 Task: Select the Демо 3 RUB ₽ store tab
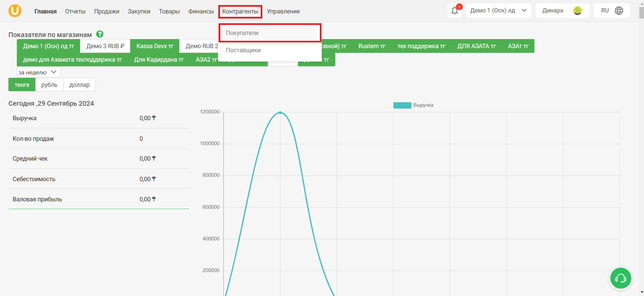point(105,46)
